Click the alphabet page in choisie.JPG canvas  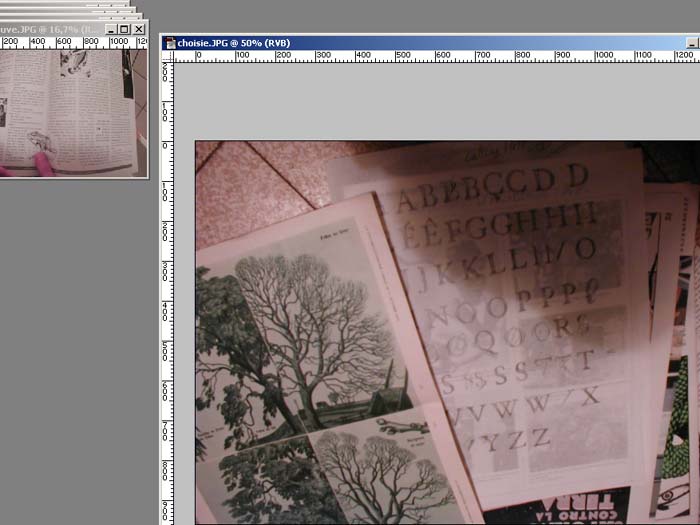point(513,312)
